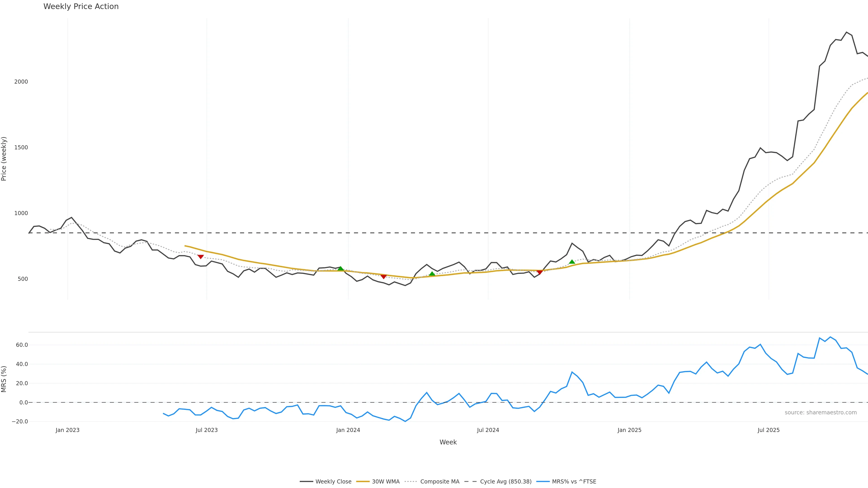Toggle the Weekly Close series in legend
Screen dimensions: 868x488
click(333, 482)
